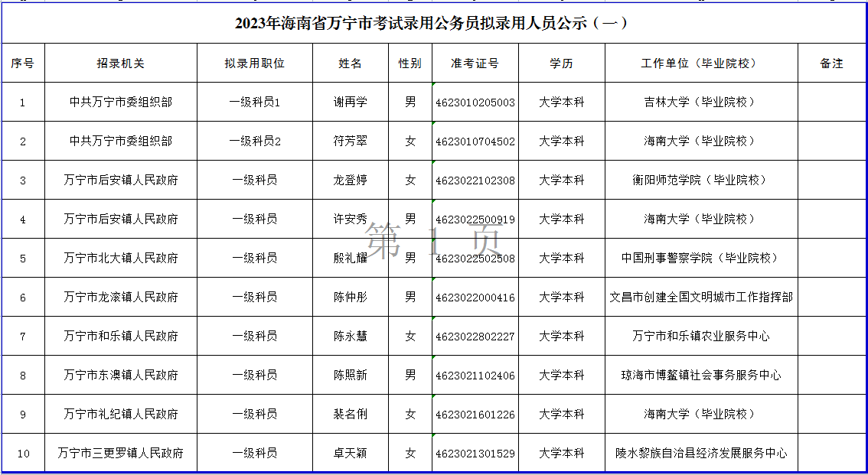Select the cell 万宁市北大镇人民政府
This screenshot has width=868, height=475.
pos(121,259)
